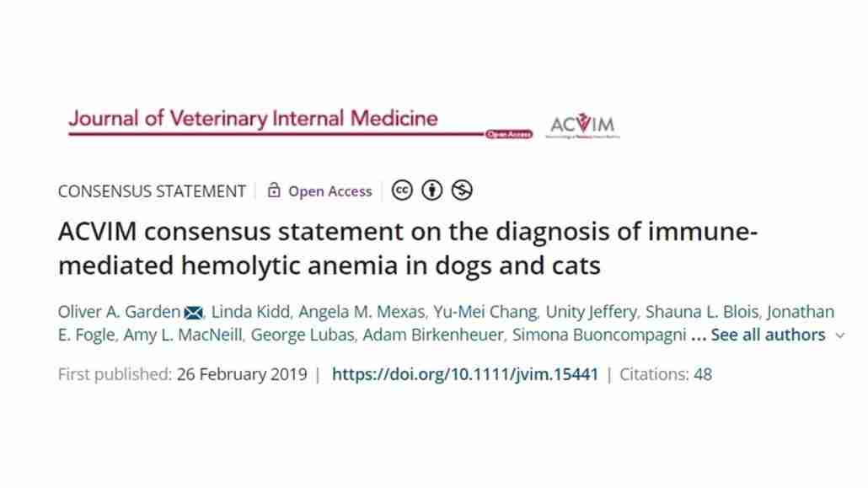Image resolution: width=868 pixels, height=488 pixels.
Task: Click the email envelope next to Oliver Garden
Action: point(193,313)
